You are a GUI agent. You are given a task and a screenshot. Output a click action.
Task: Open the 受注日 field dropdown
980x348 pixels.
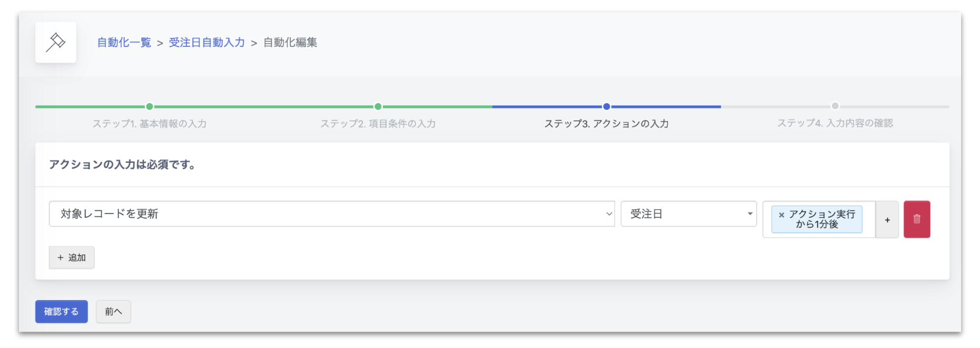689,214
